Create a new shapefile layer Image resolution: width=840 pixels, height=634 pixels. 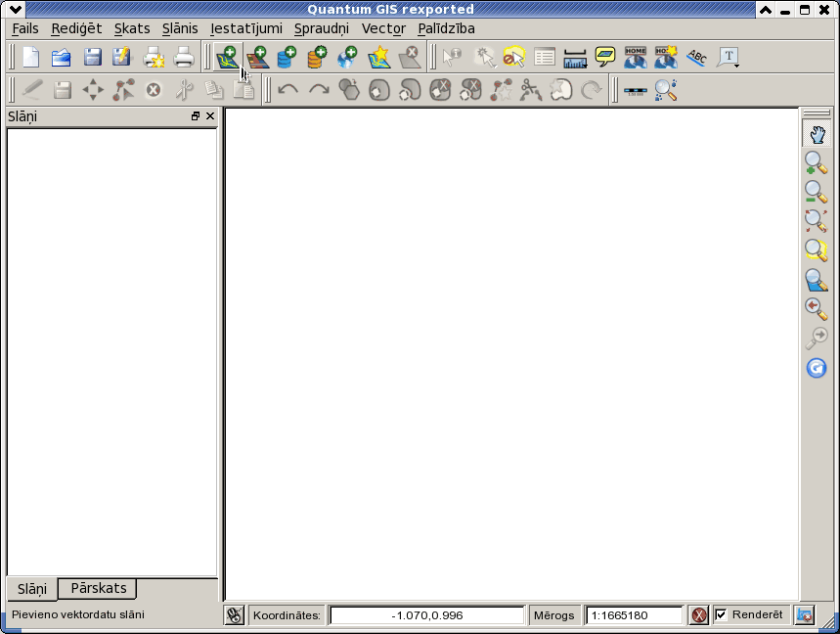pyautogui.click(x=378, y=57)
